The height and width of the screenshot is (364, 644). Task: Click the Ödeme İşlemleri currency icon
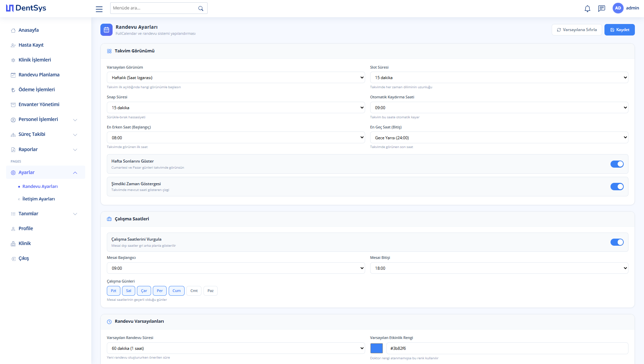[x=13, y=90]
